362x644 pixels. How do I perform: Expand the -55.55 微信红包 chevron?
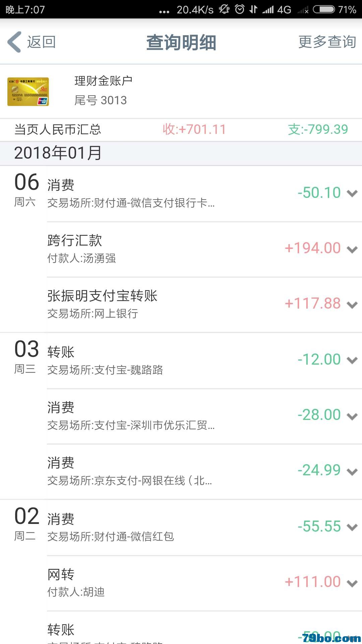[x=352, y=527]
